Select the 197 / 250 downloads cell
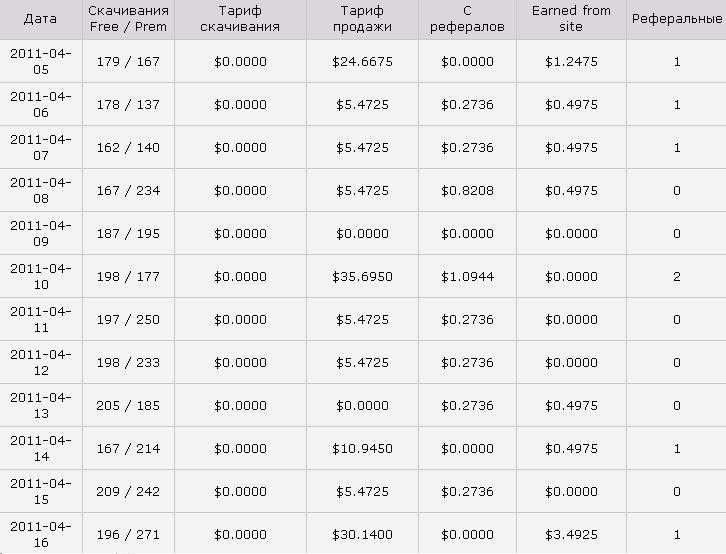Screen dimensions: 726x554 pos(128,320)
